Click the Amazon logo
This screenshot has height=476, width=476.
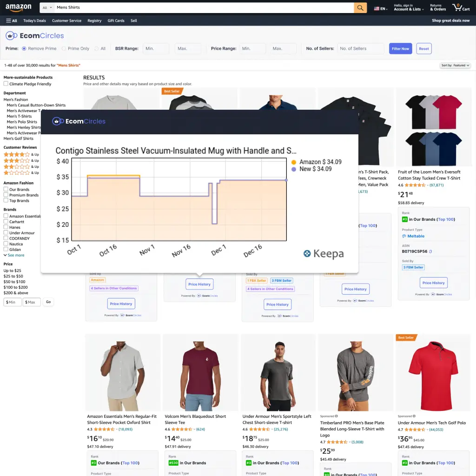pos(18,7)
